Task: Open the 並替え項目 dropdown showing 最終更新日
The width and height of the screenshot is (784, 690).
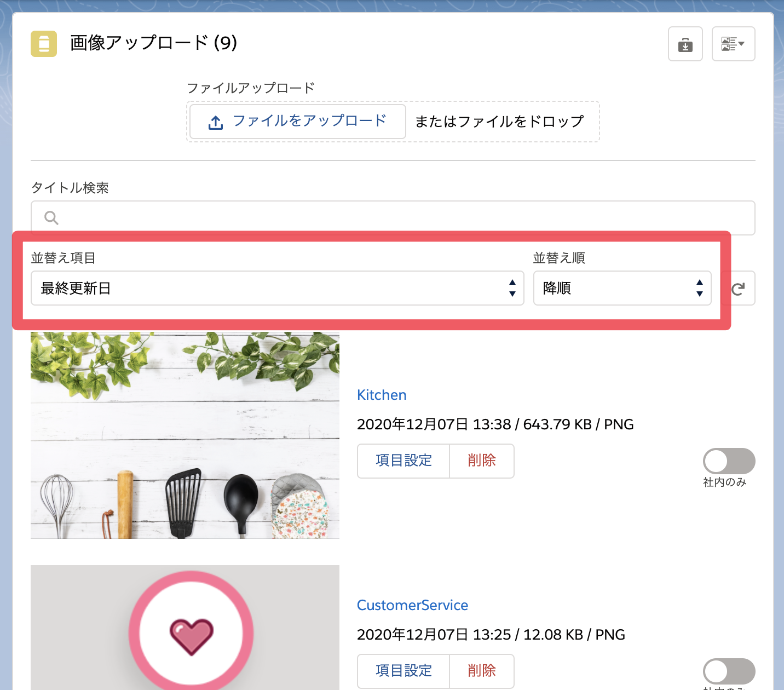Action: [x=278, y=288]
